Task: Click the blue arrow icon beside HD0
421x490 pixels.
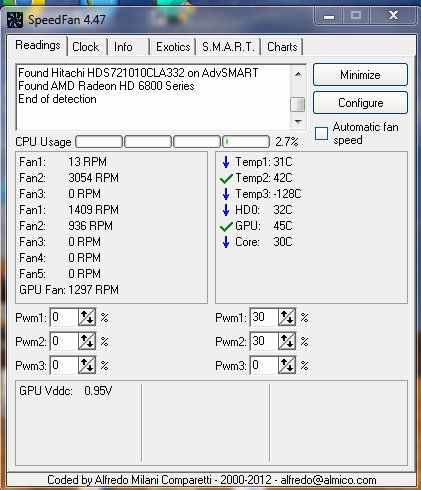Action: pyautogui.click(x=226, y=210)
